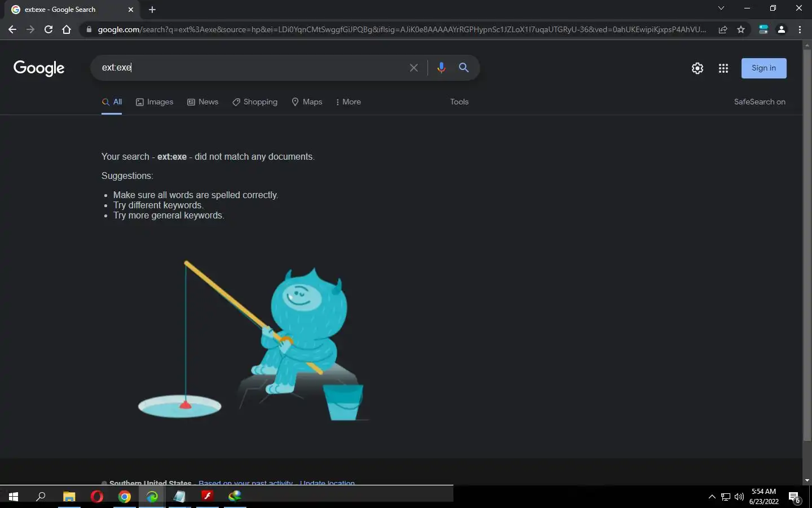Open Microsoft Edge from the taskbar

[152, 497]
